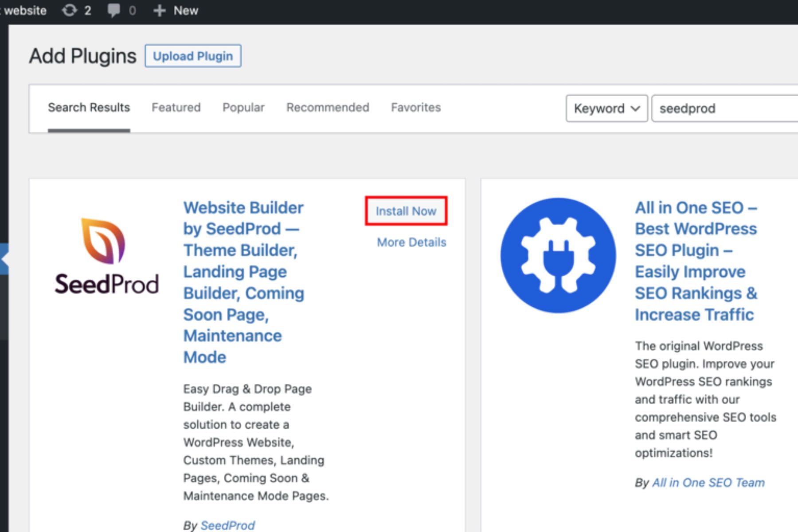This screenshot has width=798, height=532.
Task: Click the SeedProd author link
Action: click(227, 525)
